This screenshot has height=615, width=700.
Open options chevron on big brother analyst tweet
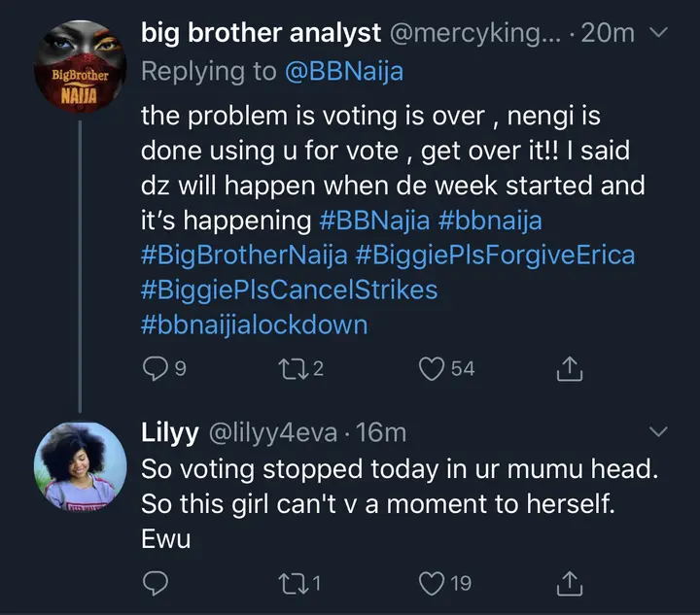[x=657, y=34]
